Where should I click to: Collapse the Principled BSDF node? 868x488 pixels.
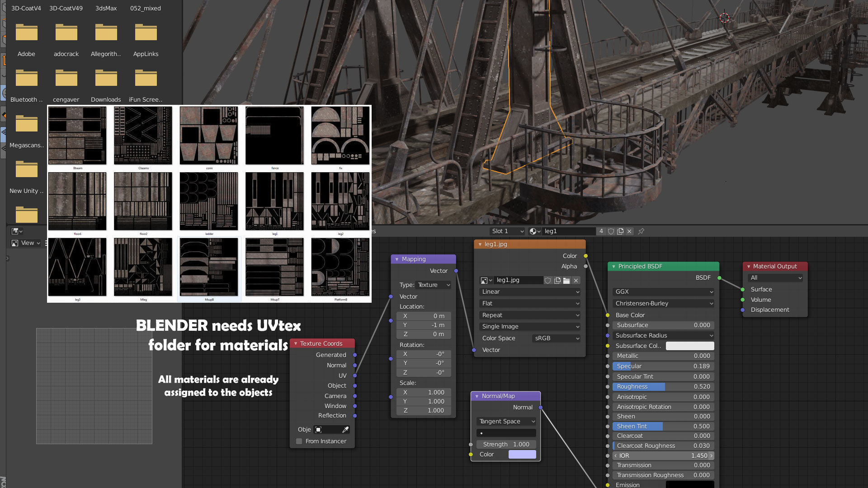coord(613,267)
